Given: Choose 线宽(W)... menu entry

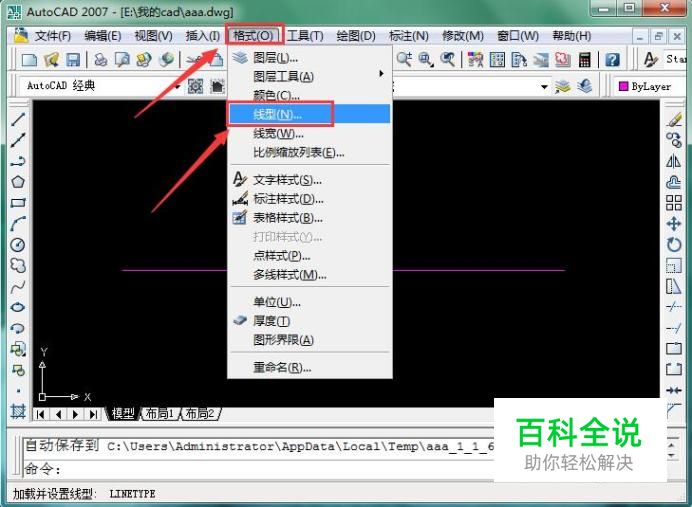Looking at the screenshot, I should (x=309, y=133).
